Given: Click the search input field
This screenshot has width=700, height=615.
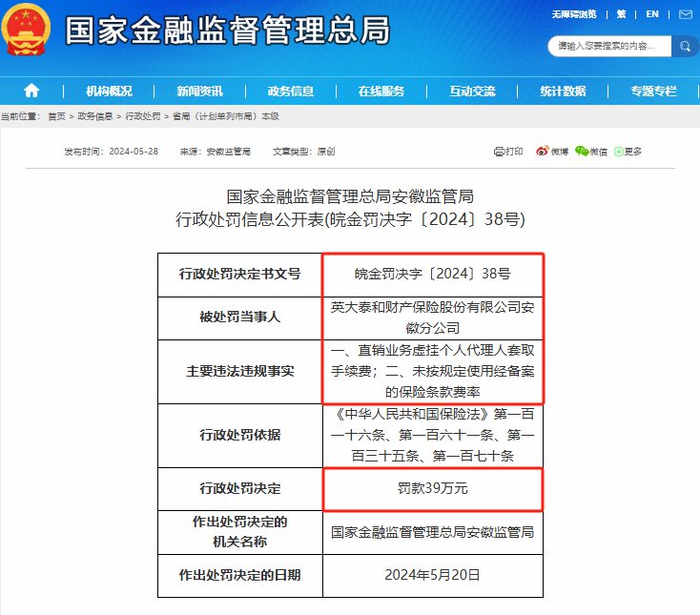Looking at the screenshot, I should click(610, 46).
